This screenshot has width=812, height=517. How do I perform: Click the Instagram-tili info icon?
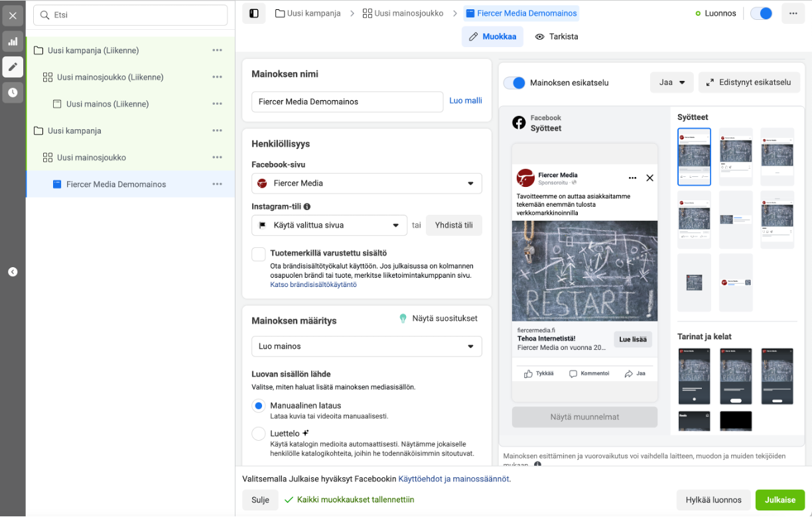[307, 207]
